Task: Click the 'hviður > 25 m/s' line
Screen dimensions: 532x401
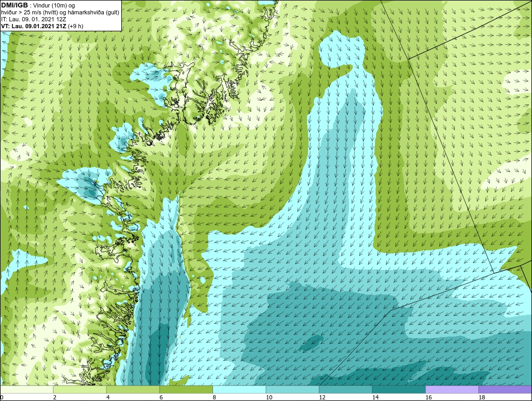Action: pyautogui.click(x=60, y=13)
